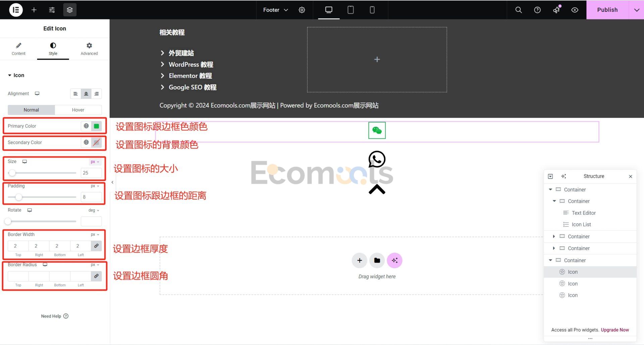The image size is (644, 345).
Task: Switch to mobile preview mode
Action: click(x=372, y=10)
